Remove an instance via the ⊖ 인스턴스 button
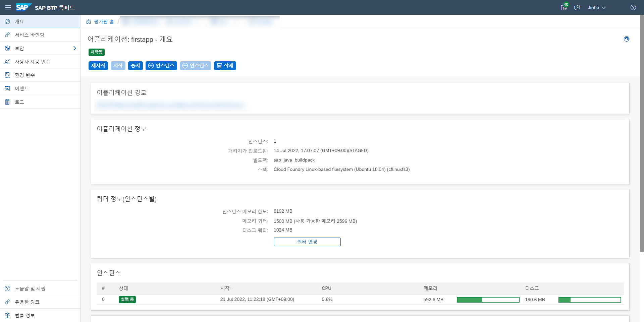Image resolution: width=644 pixels, height=322 pixels. click(195, 66)
